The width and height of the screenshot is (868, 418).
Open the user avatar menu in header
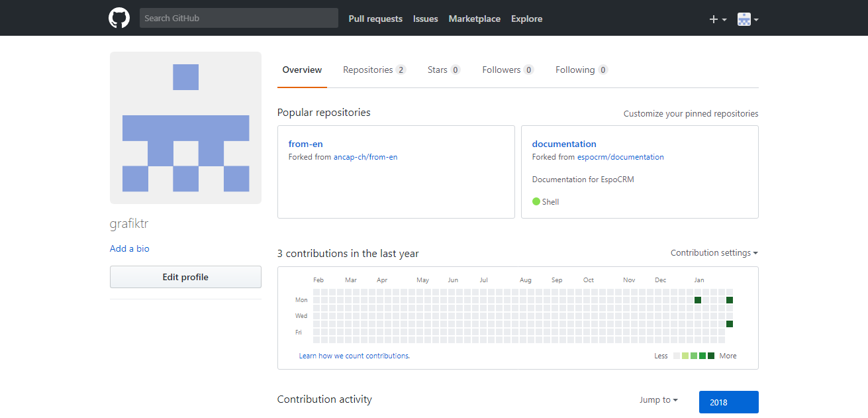[747, 19]
